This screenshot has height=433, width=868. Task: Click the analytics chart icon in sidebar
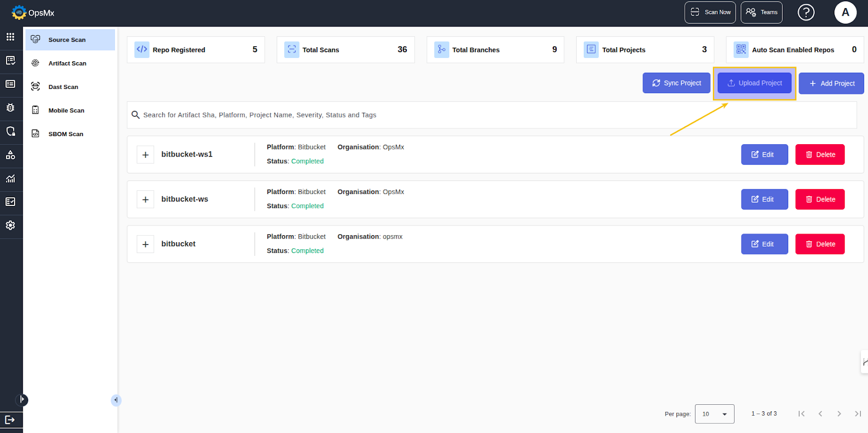(x=10, y=178)
